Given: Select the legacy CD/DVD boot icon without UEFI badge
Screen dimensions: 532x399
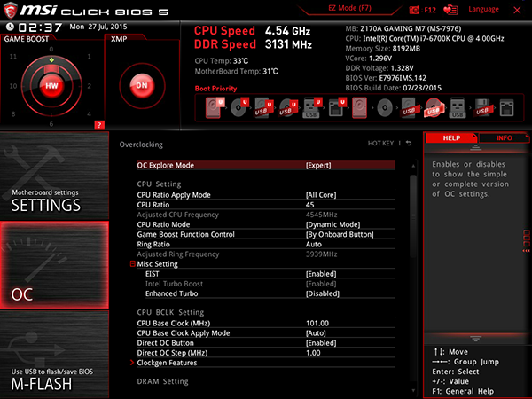Looking at the screenshot, I should pos(385,107).
